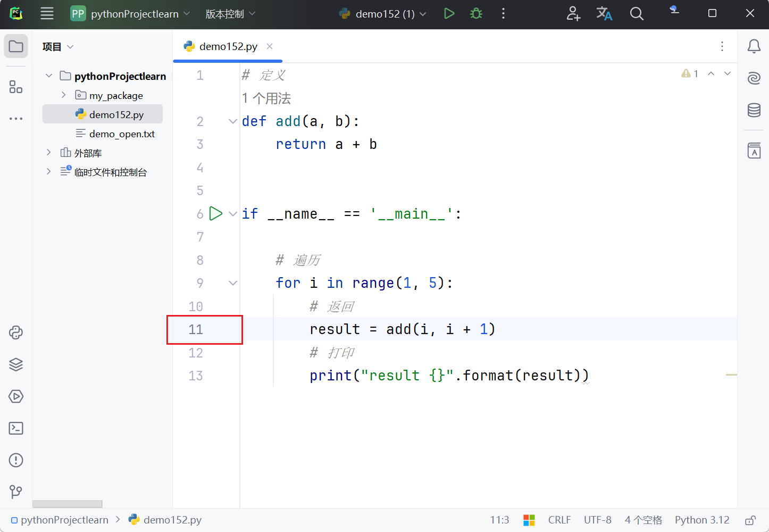Screen dimensions: 769x532
Task: Open the 版本控制 dropdown
Action: (x=230, y=14)
